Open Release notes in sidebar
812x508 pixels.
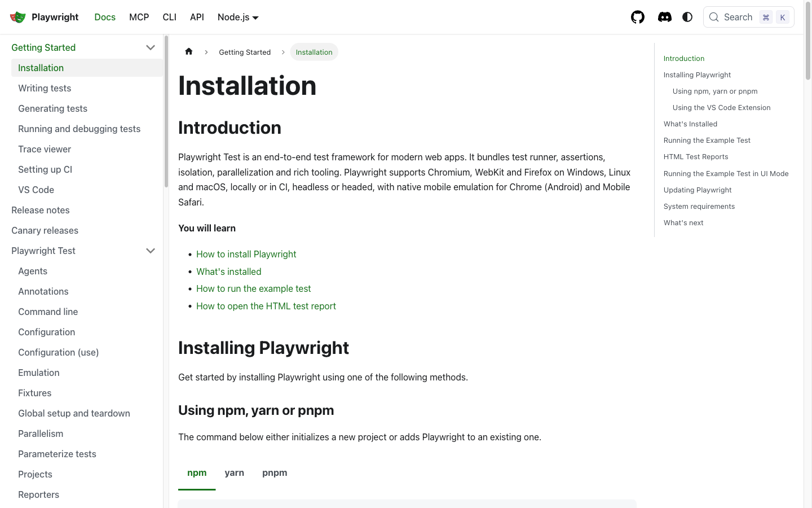tap(41, 210)
